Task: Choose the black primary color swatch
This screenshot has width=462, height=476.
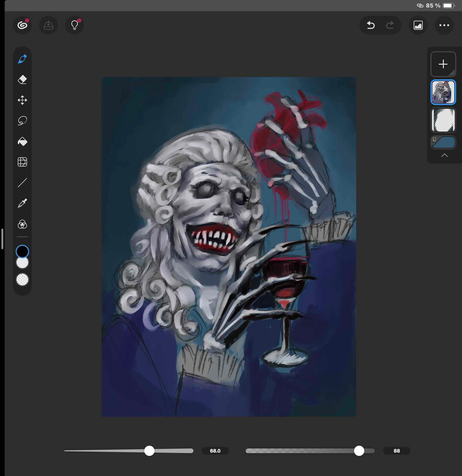Action: click(x=22, y=251)
